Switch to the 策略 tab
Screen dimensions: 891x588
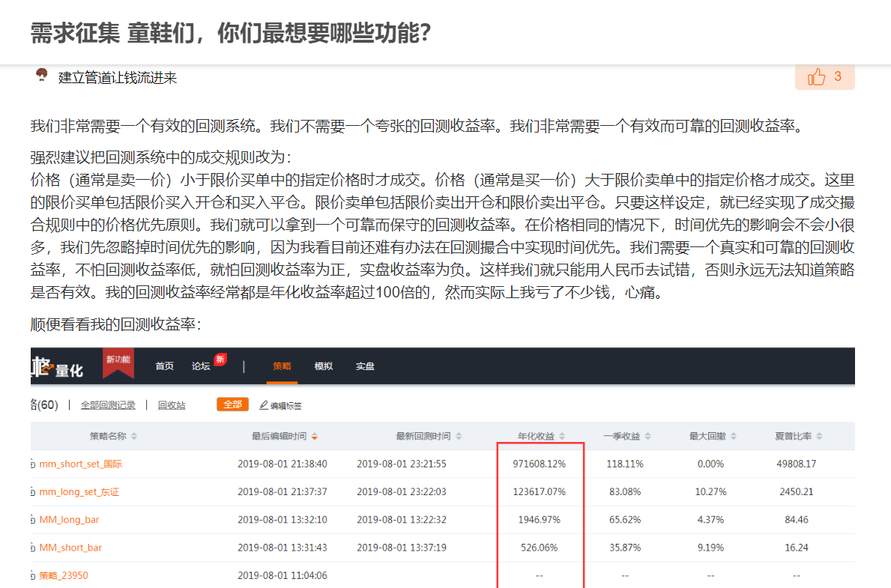coord(282,366)
